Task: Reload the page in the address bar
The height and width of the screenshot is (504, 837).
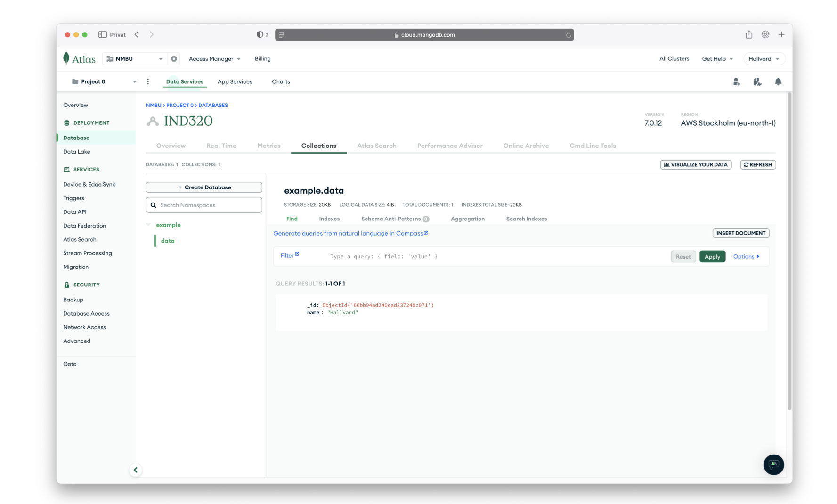Action: 569,35
